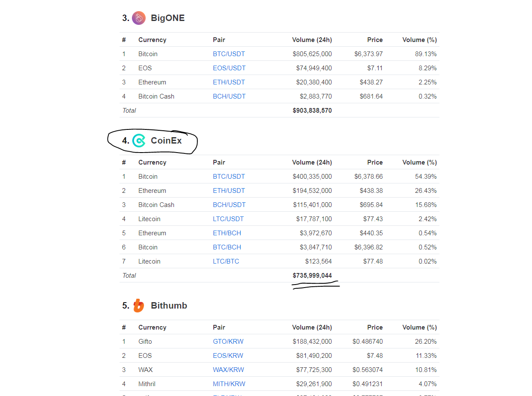This screenshot has width=532, height=396.
Task: Open the ETH/BCH trading pair
Action: pyautogui.click(x=227, y=233)
